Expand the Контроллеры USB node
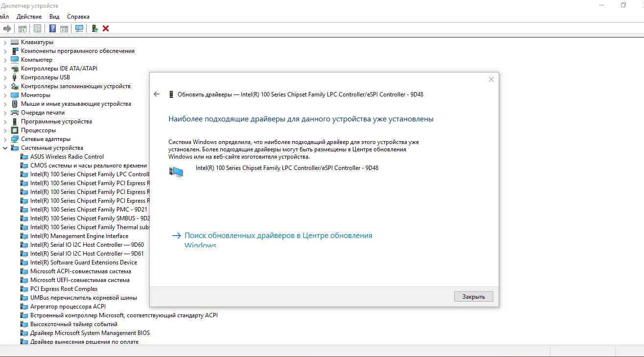The height and width of the screenshot is (357, 644). pyautogui.click(x=5, y=77)
